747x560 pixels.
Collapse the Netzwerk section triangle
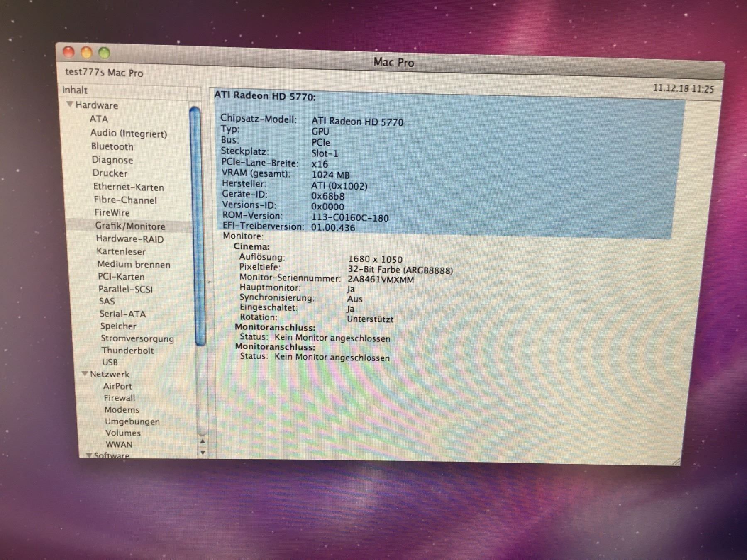(85, 374)
